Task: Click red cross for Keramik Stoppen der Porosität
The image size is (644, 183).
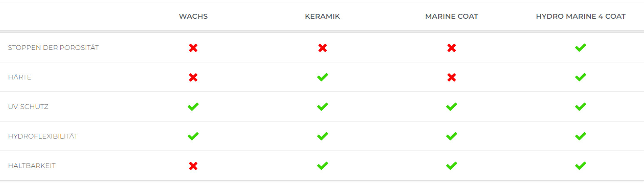Action: tap(322, 48)
